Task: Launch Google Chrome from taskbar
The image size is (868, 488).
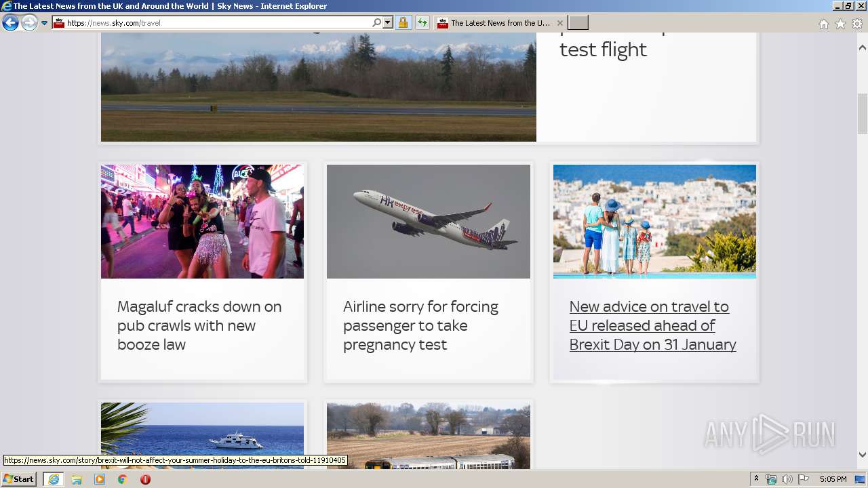Action: coord(122,479)
